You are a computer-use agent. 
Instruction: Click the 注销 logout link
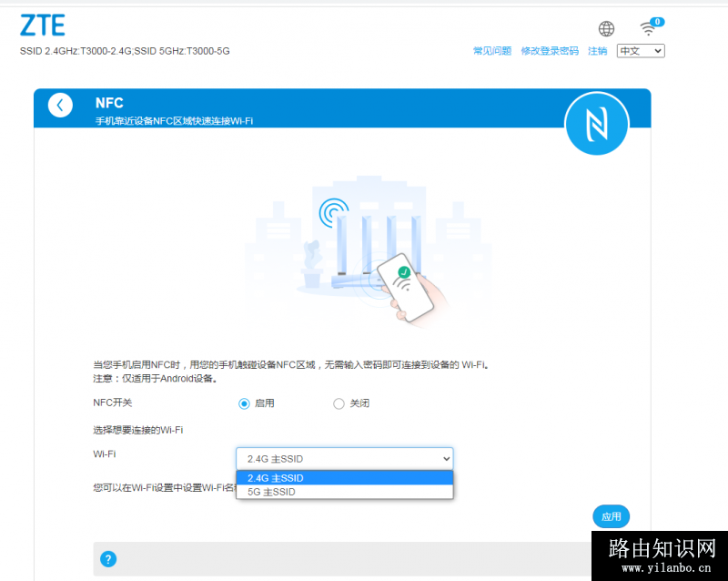pos(598,51)
